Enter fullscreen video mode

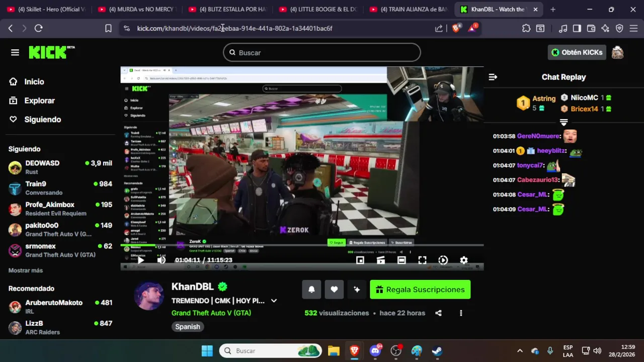click(422, 260)
